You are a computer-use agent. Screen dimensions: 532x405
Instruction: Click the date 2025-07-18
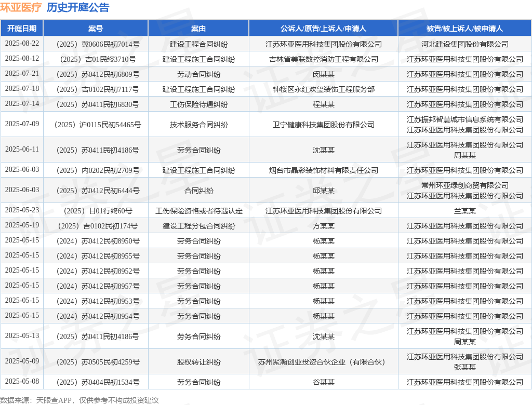22,89
